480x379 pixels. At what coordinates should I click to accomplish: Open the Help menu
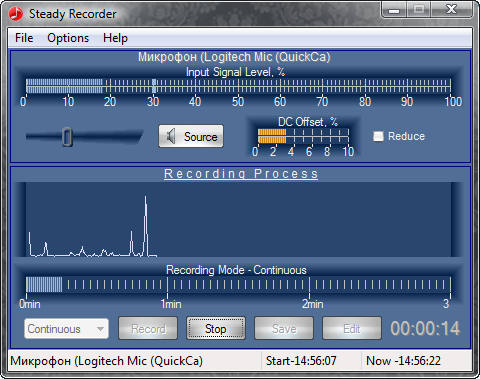click(x=115, y=38)
